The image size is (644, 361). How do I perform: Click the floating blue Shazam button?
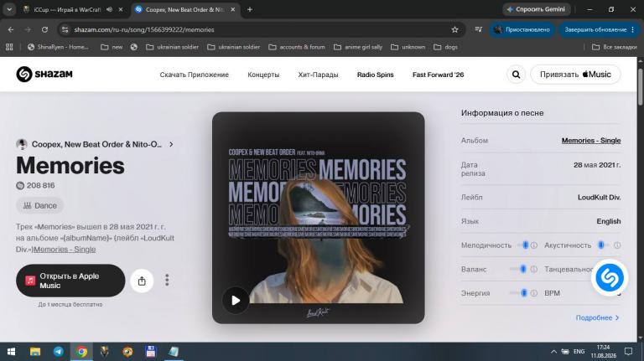tap(610, 278)
